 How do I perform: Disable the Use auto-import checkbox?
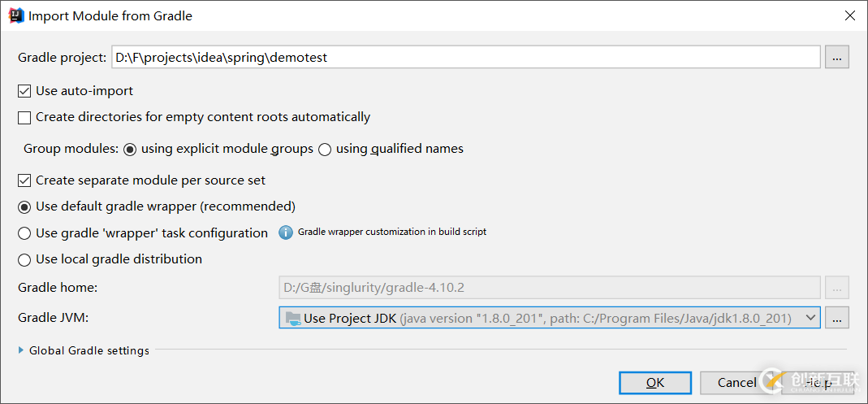click(x=25, y=91)
